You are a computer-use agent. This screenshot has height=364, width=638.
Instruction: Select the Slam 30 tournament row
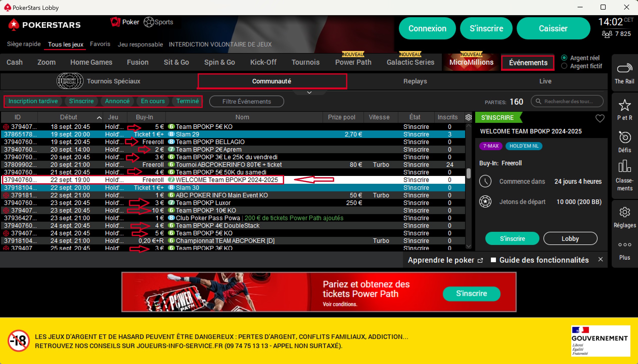coord(233,188)
